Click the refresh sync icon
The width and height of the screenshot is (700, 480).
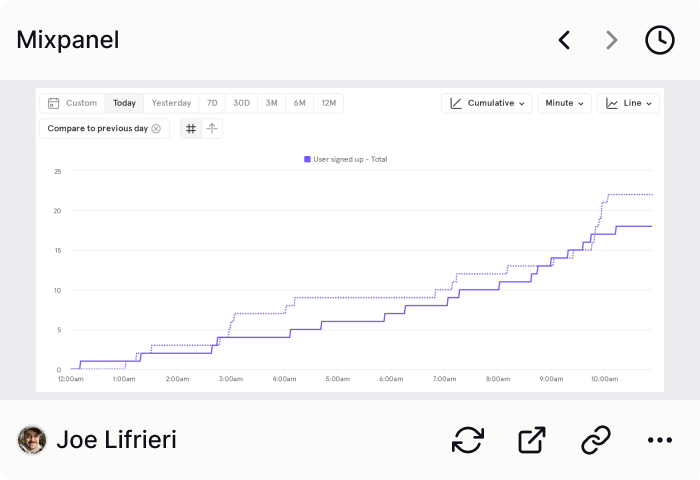(x=468, y=440)
